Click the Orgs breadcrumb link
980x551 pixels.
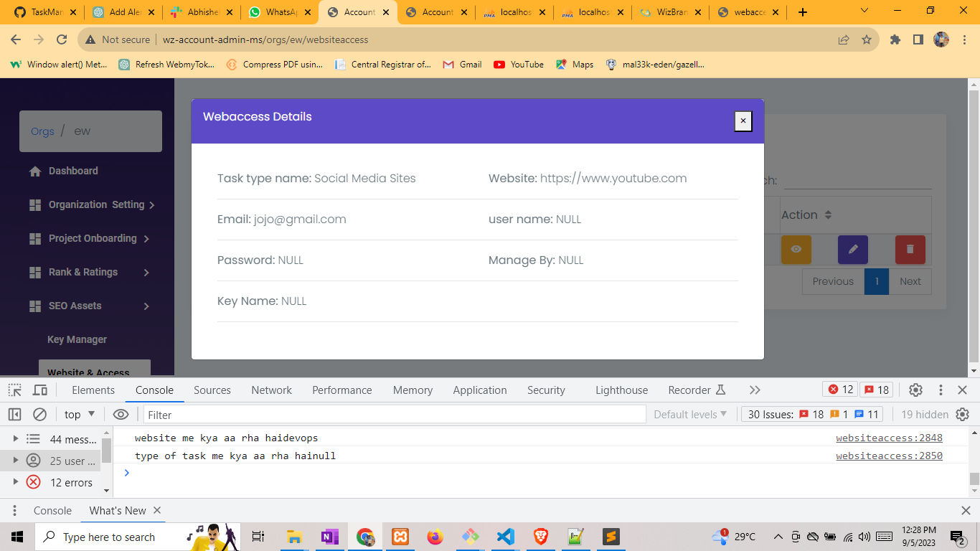[42, 131]
